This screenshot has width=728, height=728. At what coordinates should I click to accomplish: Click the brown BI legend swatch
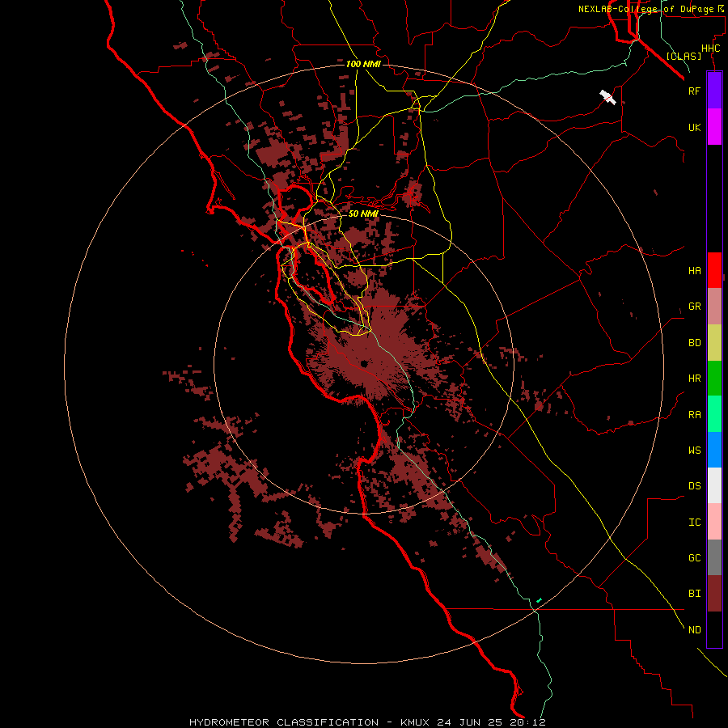714,594
